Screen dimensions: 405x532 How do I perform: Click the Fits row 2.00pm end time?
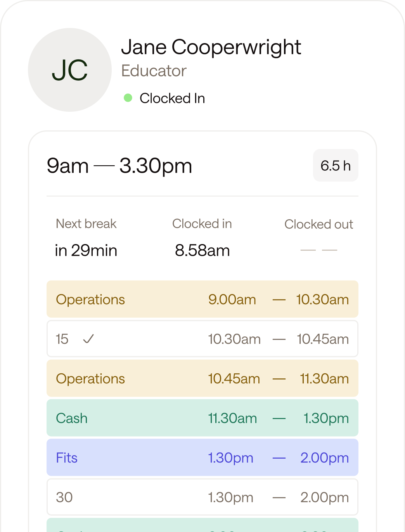324,458
